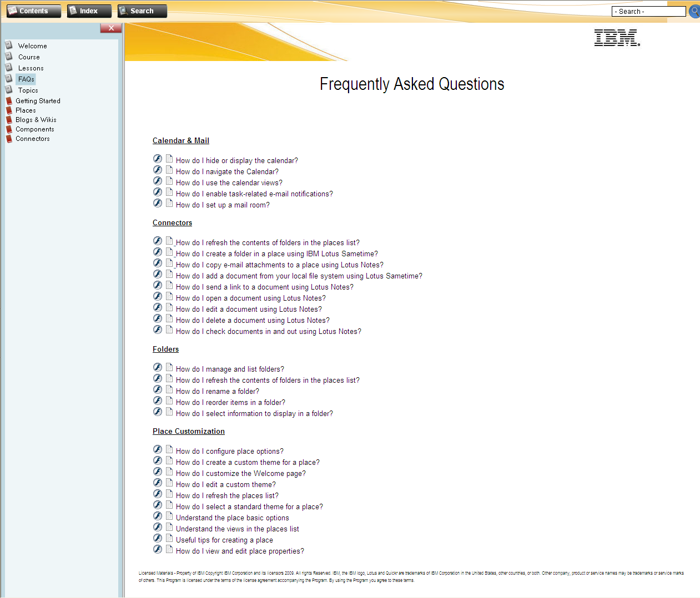This screenshot has width=700, height=598.
Task: Open 'How do I customize the Welcome page?'
Action: coord(241,474)
